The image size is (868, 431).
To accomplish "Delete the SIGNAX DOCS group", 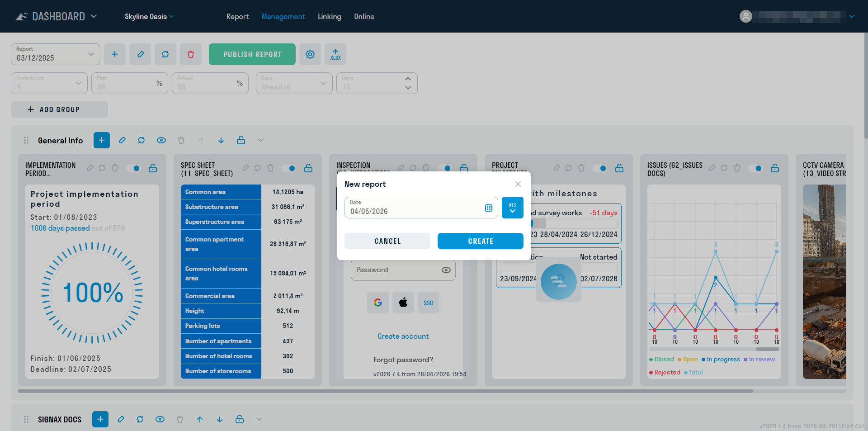I will (180, 419).
